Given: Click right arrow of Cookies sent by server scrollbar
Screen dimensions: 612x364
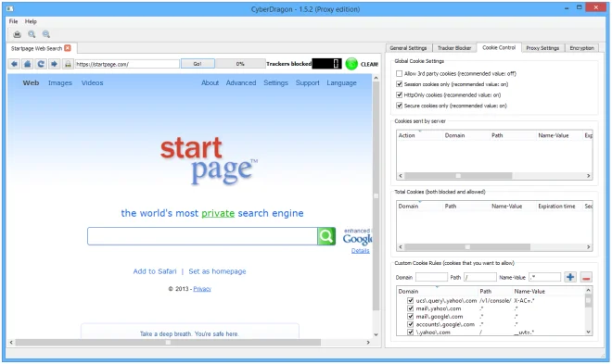Looking at the screenshot, I should point(588,176).
